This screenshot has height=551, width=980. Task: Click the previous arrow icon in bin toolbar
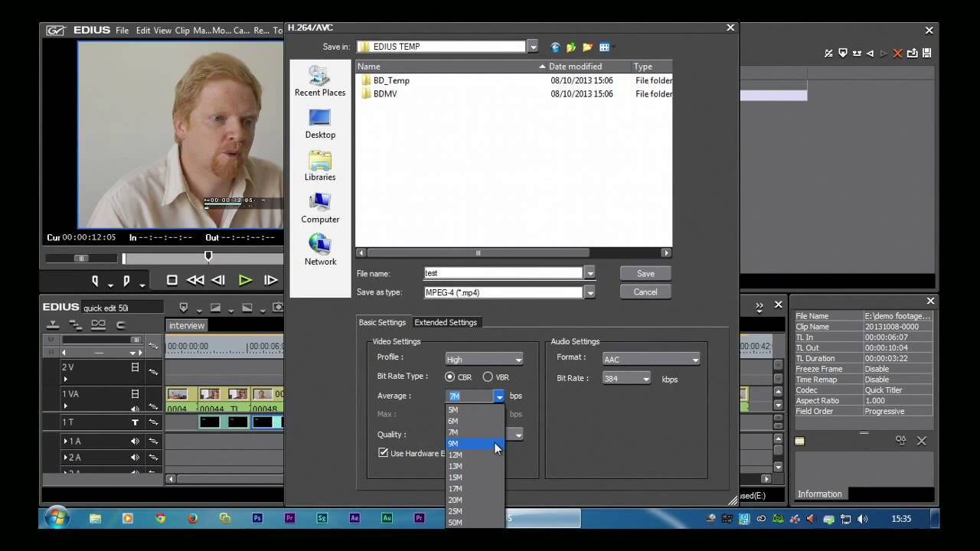[870, 53]
